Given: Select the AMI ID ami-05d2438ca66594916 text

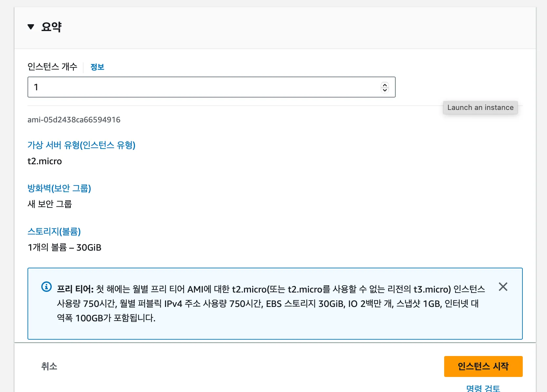Looking at the screenshot, I should 74,120.
